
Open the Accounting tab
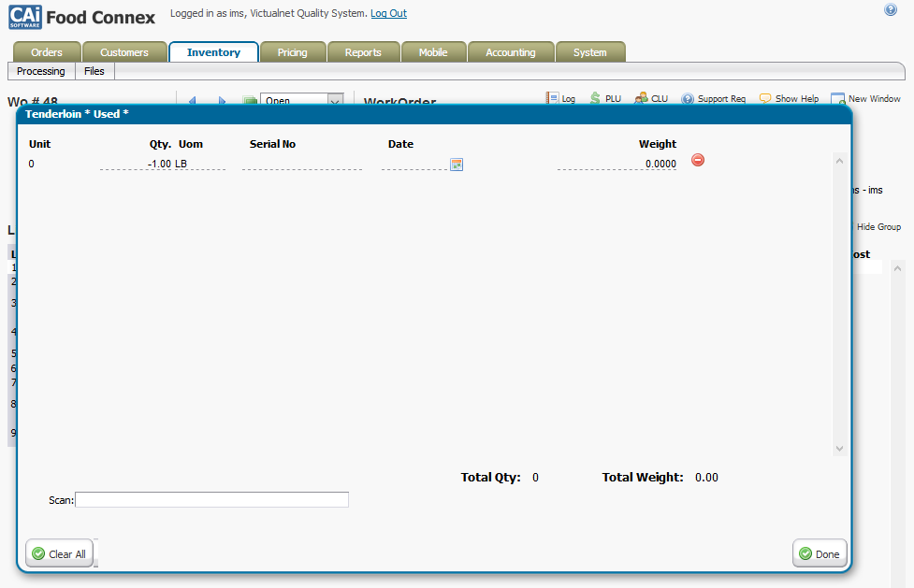(511, 51)
